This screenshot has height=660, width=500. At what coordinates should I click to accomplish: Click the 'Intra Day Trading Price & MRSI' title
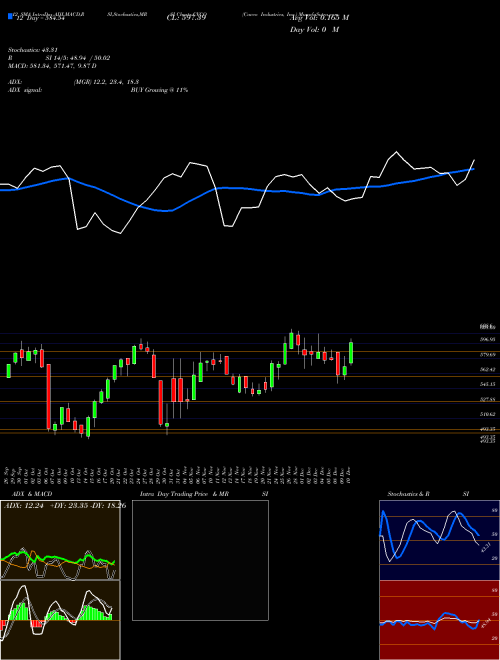[x=204, y=494]
